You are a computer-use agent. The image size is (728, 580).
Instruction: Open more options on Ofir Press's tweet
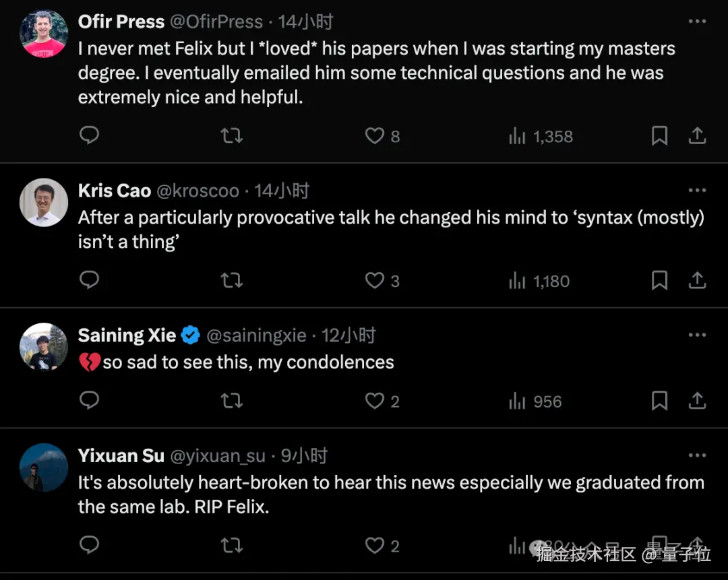click(697, 22)
